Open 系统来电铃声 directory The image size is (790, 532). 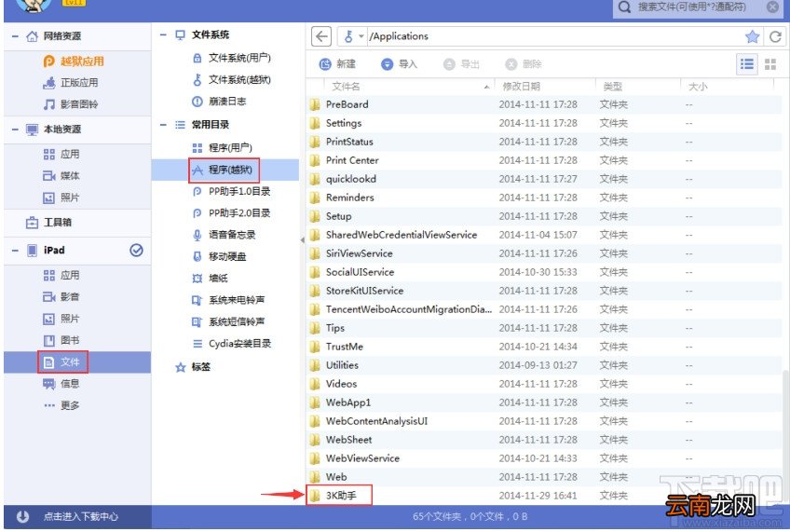pyautogui.click(x=229, y=300)
